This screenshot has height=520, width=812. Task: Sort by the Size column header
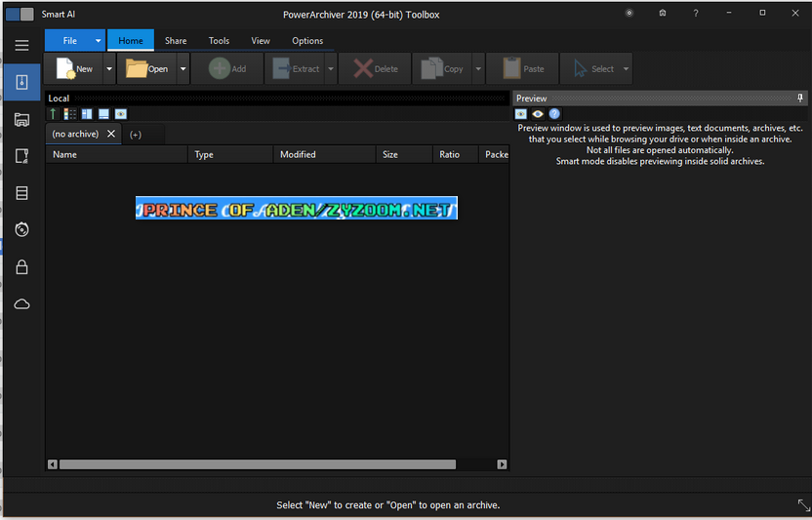[x=404, y=154]
